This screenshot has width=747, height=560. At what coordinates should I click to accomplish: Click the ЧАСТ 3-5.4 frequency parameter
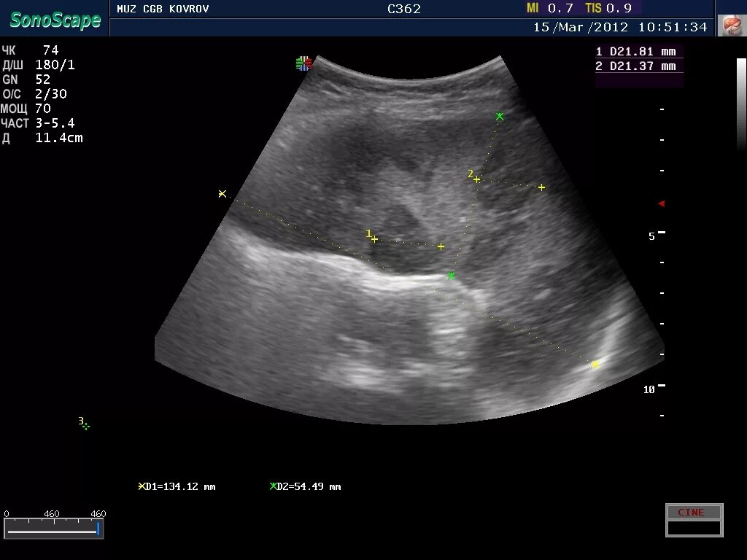[38, 123]
